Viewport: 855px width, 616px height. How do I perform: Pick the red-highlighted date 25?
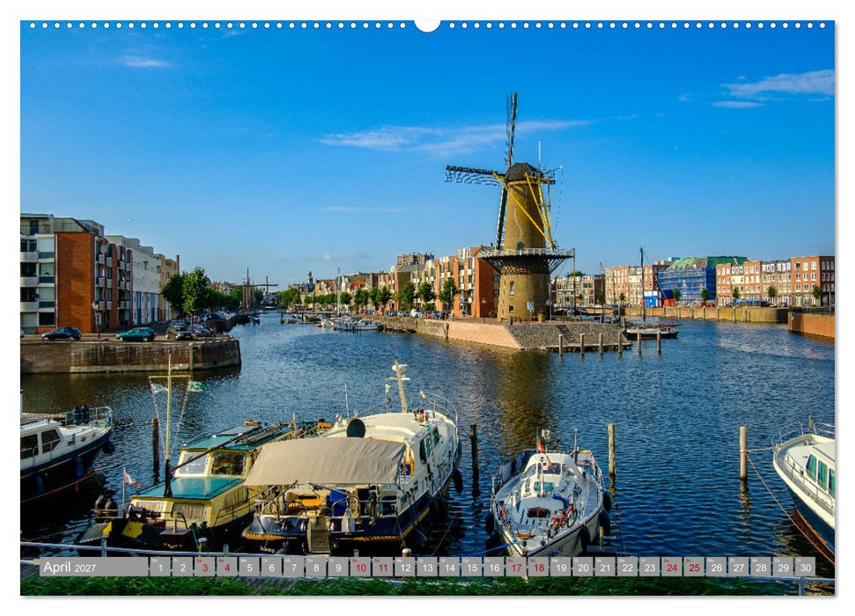click(694, 567)
